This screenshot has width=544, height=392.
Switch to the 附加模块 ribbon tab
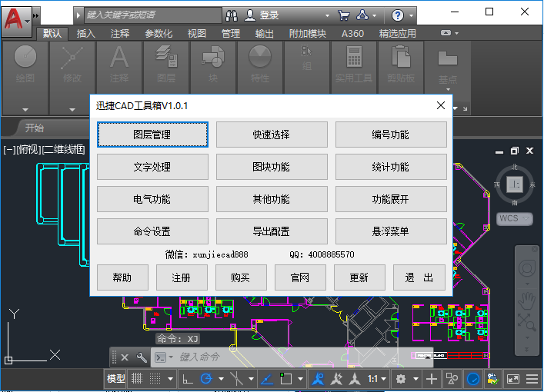pyautogui.click(x=308, y=34)
